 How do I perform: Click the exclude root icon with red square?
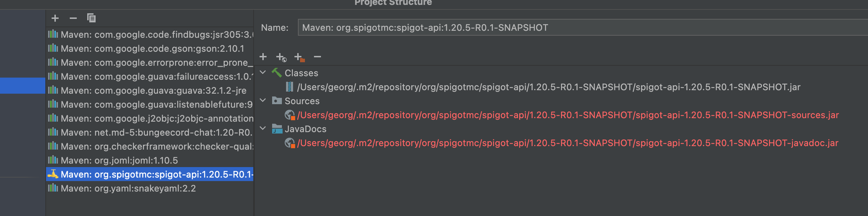(299, 57)
